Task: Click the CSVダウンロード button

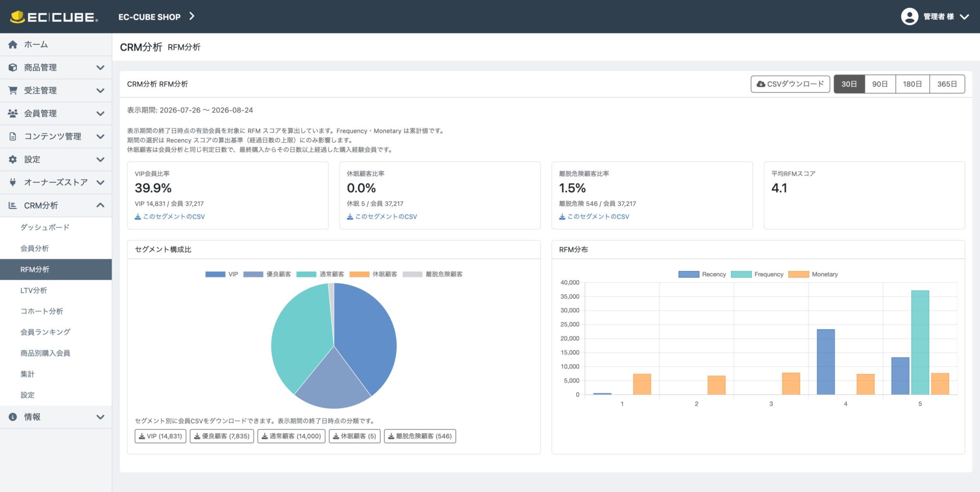Action: [x=790, y=84]
